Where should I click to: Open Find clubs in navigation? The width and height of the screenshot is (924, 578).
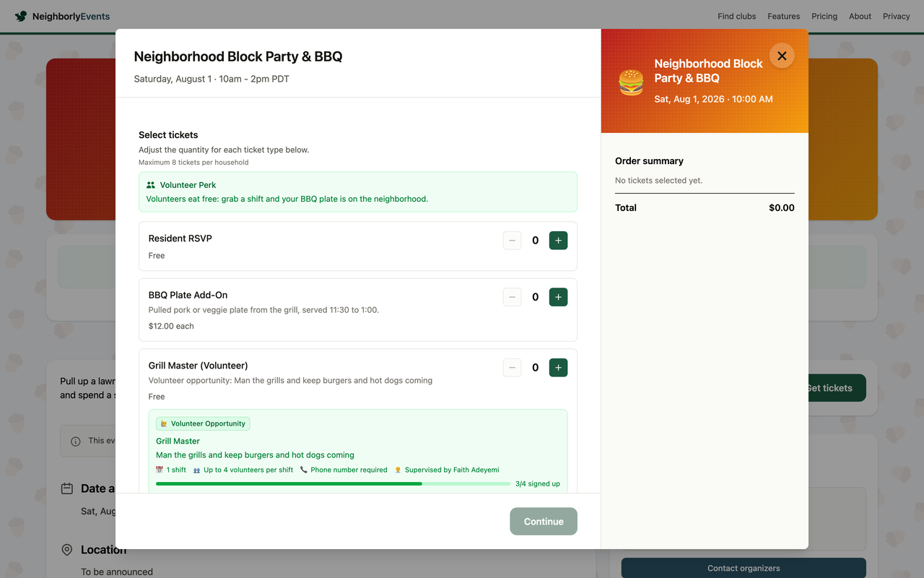(x=737, y=16)
